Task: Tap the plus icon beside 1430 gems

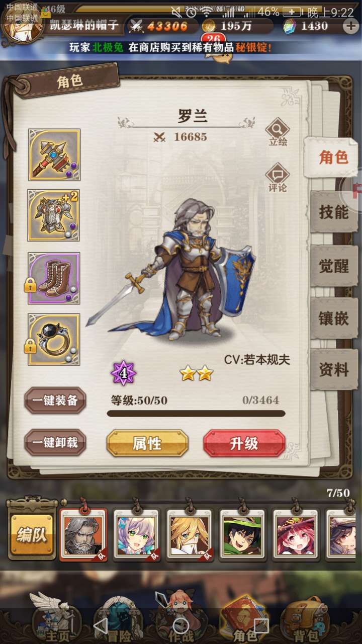Action: (x=350, y=26)
